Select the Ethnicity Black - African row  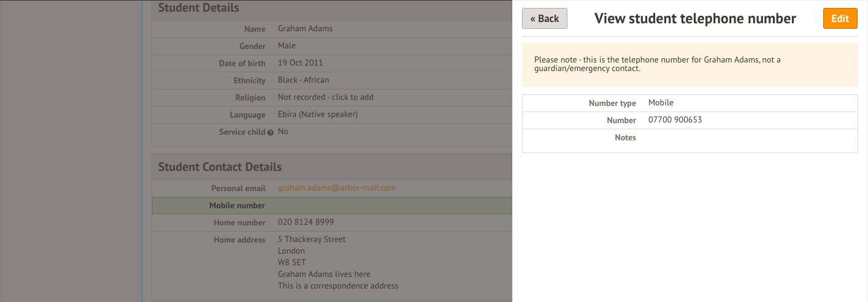click(x=332, y=80)
